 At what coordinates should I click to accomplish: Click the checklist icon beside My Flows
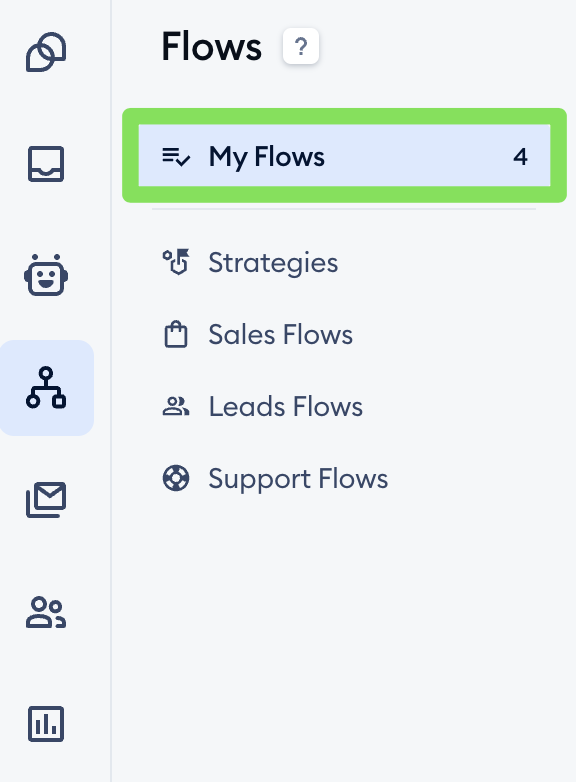[176, 156]
